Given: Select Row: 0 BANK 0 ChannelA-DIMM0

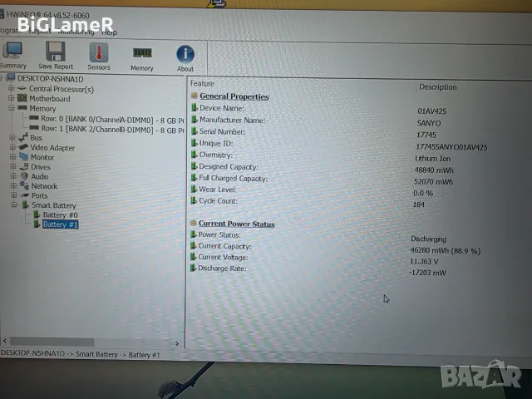Looking at the screenshot, I should 111,120.
